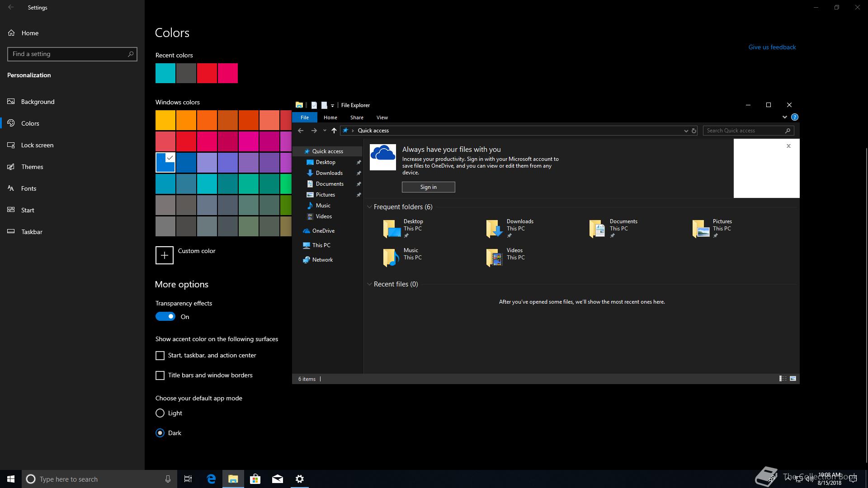Open address bar previous locations dropdown
Image resolution: width=868 pixels, height=488 pixels.
pyautogui.click(x=686, y=131)
